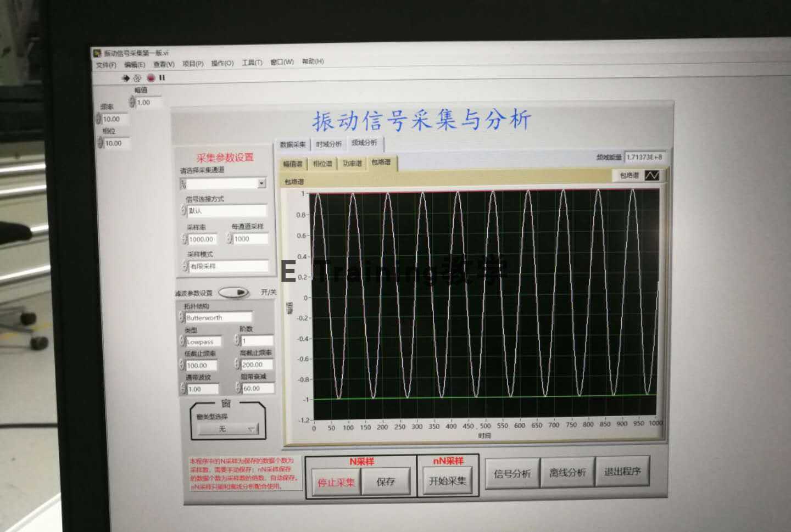Click the 每通道采样 field showing 1000
791x532 pixels.
point(250,239)
